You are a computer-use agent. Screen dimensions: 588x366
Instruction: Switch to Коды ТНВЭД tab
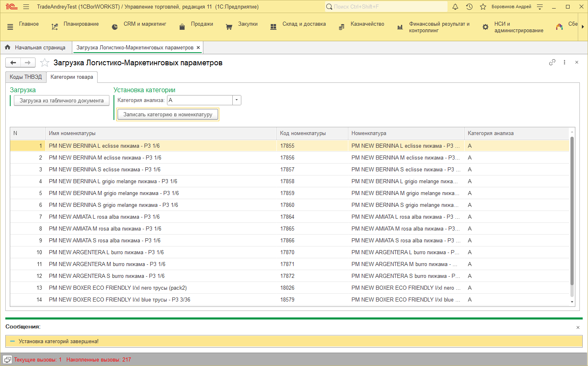click(x=26, y=77)
